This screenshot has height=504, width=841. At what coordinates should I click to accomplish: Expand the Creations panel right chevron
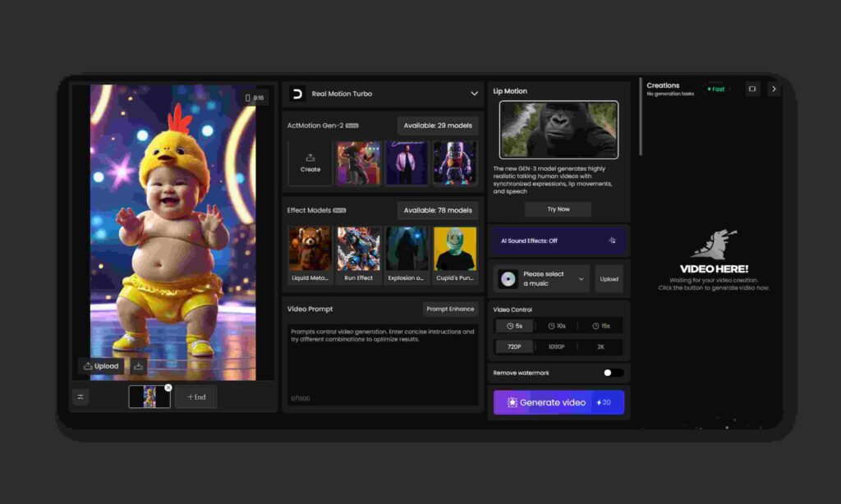(x=773, y=89)
